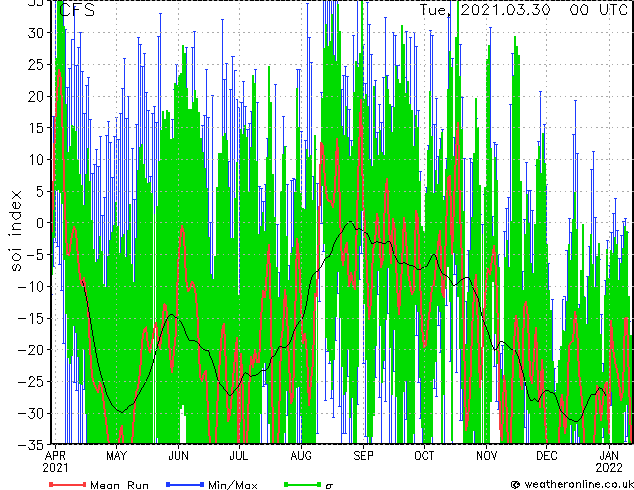Click the 15 y-axis value
This screenshot has height=490, width=634.
(x=36, y=128)
